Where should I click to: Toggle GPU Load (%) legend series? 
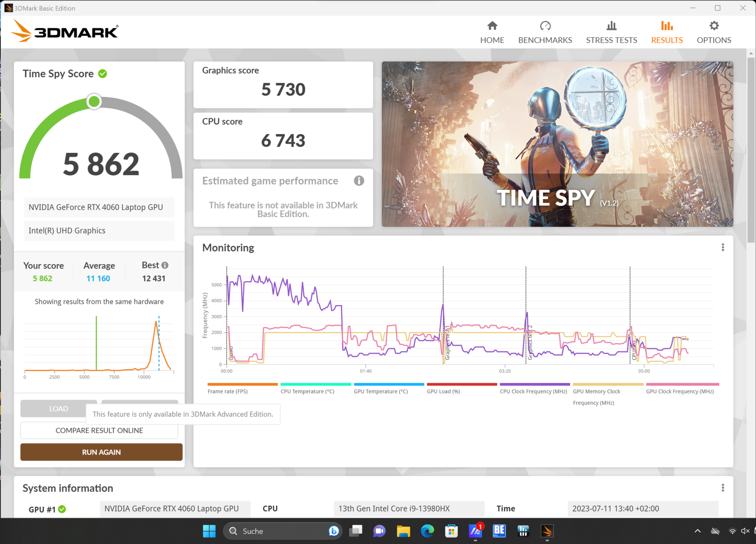pyautogui.click(x=462, y=388)
